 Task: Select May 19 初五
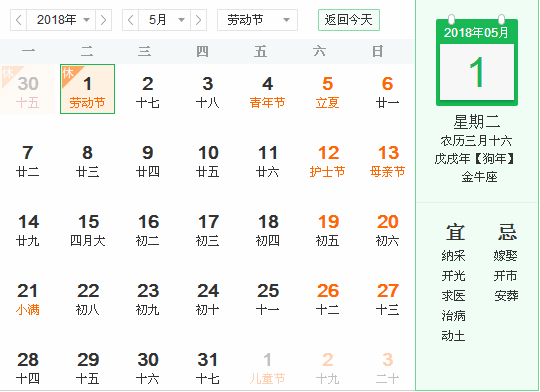click(327, 230)
